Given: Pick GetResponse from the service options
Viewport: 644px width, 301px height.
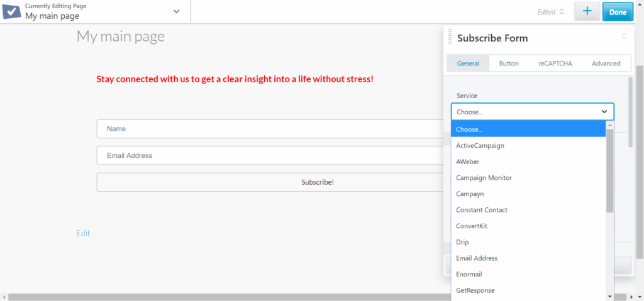Looking at the screenshot, I should [475, 290].
